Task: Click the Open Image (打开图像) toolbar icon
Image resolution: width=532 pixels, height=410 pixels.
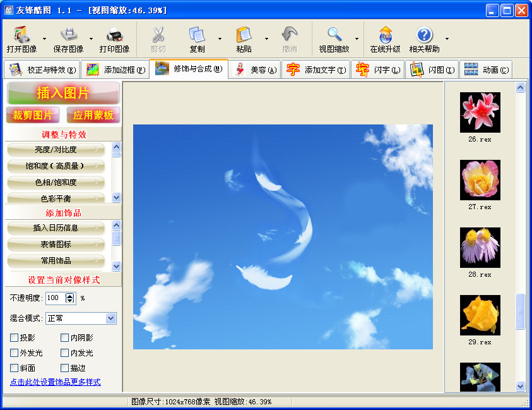Action: [21, 35]
